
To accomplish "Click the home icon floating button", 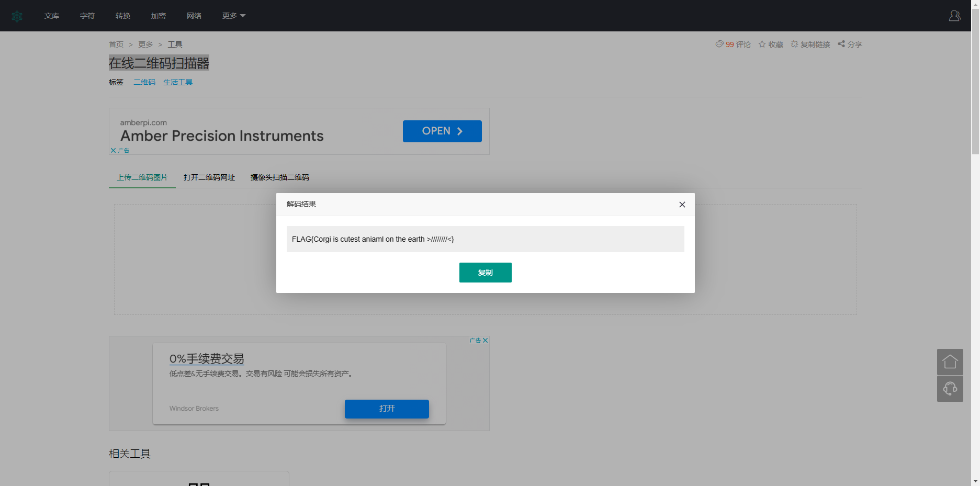I will [950, 361].
